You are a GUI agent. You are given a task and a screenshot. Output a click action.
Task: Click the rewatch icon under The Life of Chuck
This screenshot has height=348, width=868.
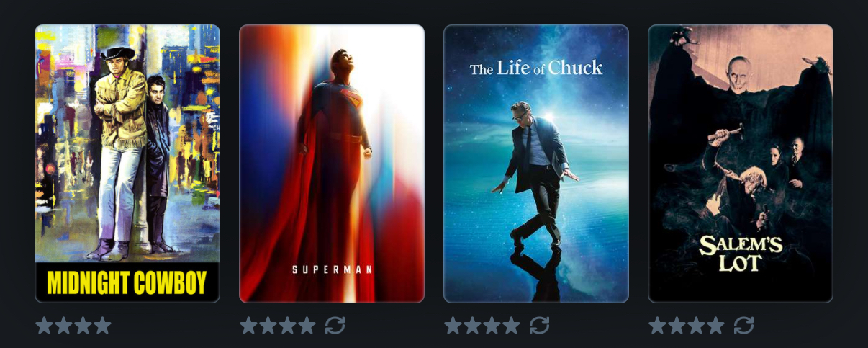[539, 326]
